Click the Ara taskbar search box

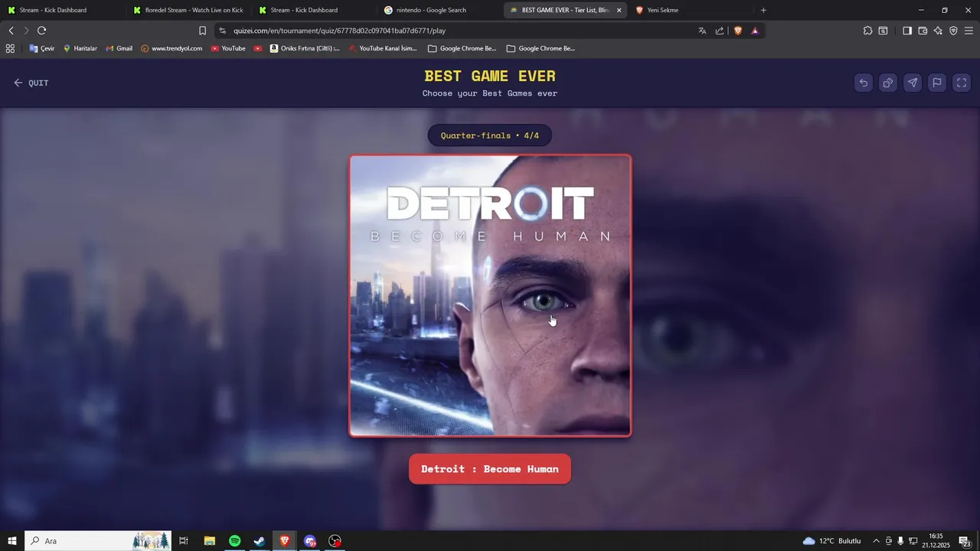(x=98, y=541)
